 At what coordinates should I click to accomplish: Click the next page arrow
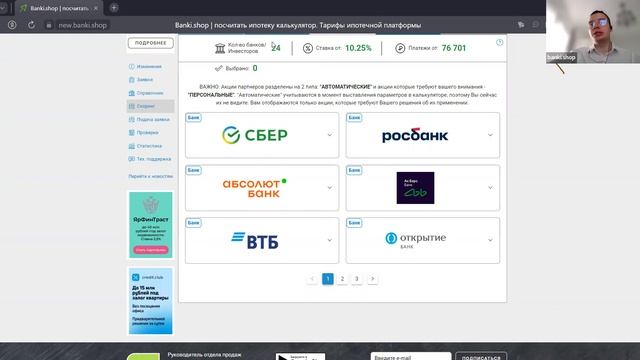372,279
